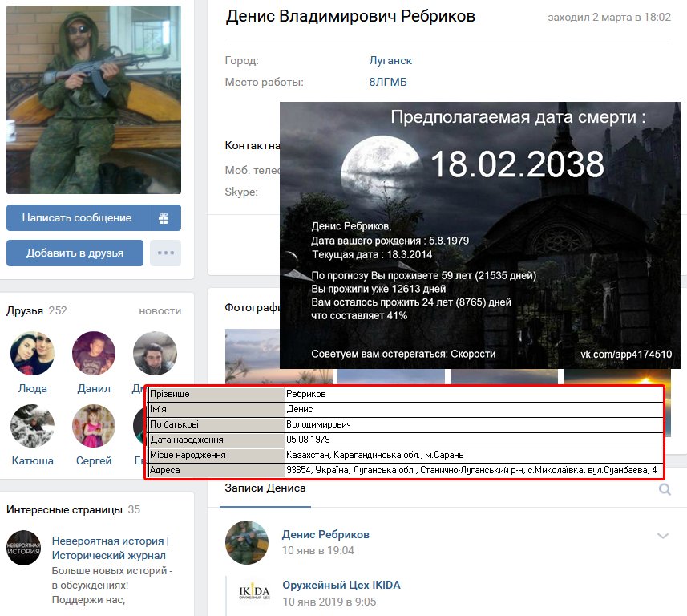
Task: Click 'Написать сообщение' button
Action: tap(77, 218)
